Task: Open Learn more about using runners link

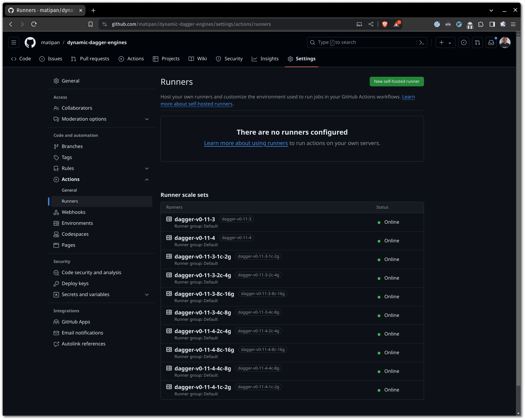Action: pyautogui.click(x=246, y=143)
